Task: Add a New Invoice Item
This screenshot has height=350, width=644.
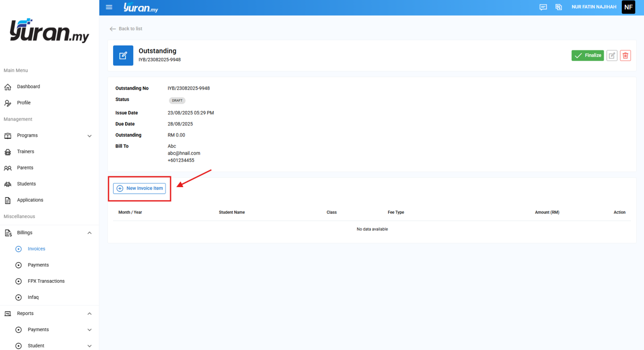Action: click(x=139, y=188)
